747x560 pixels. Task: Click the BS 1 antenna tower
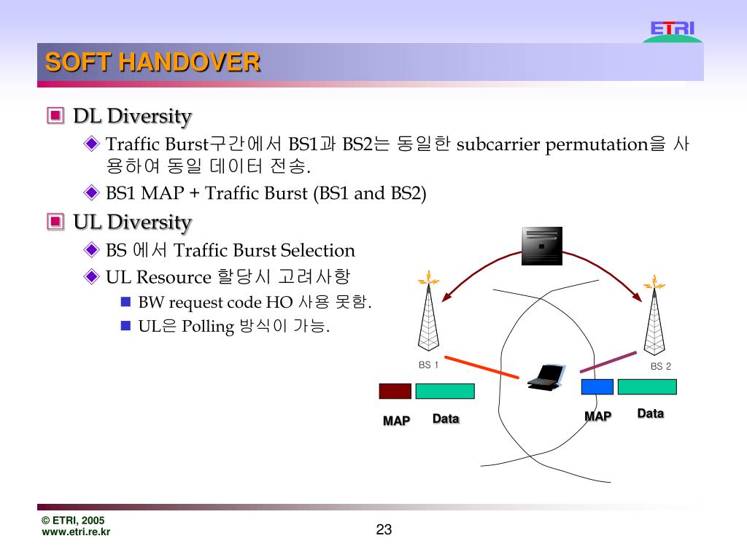[428, 311]
